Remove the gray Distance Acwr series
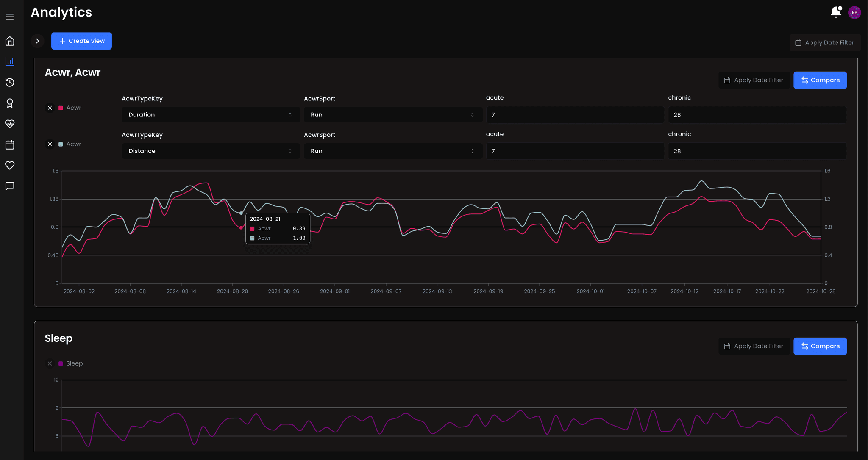Image resolution: width=868 pixels, height=460 pixels. (50, 144)
